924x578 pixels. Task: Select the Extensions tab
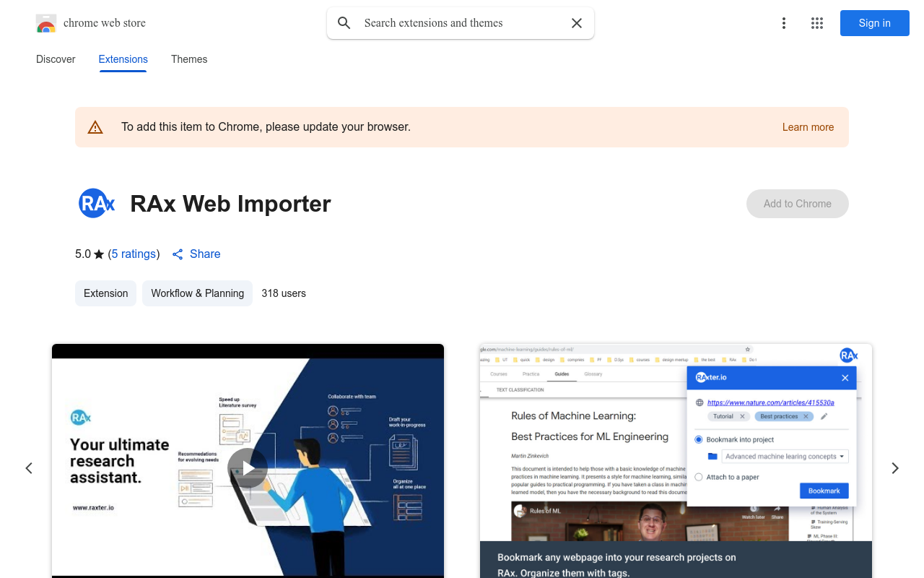point(123,59)
